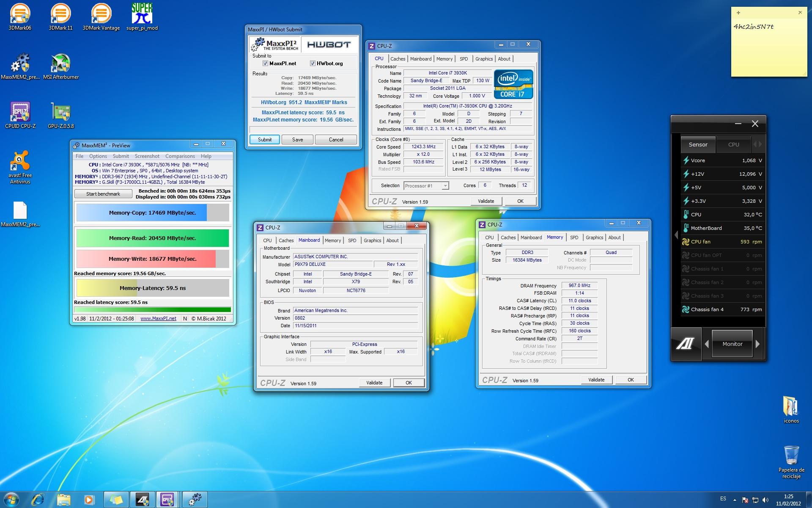Open the iconos folder on the desktop

[791, 409]
